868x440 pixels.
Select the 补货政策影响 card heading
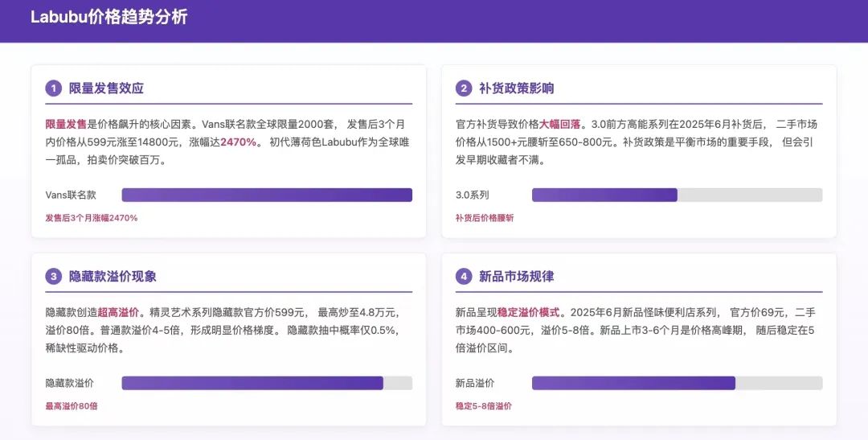pyautogui.click(x=517, y=88)
